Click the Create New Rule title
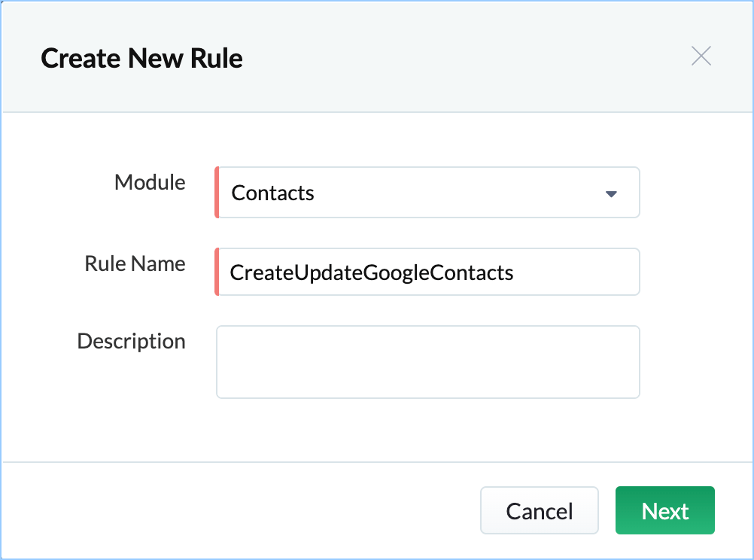 click(x=141, y=58)
